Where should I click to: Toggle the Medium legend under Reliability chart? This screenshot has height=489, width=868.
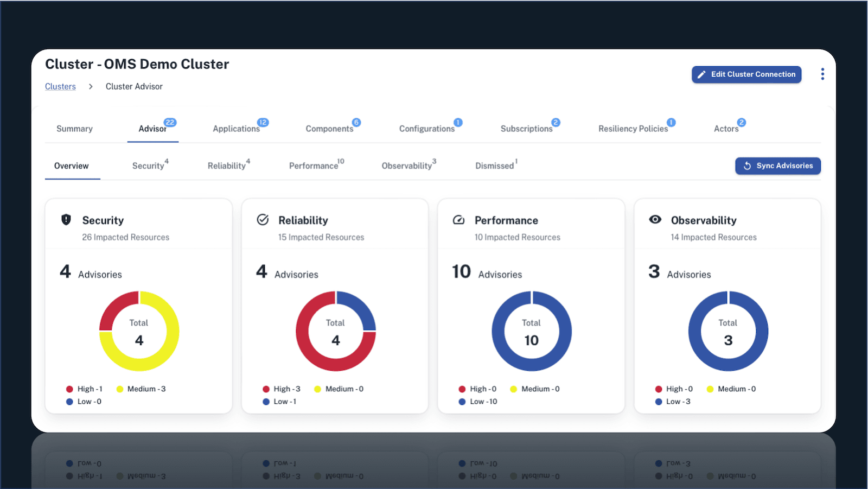pyautogui.click(x=339, y=389)
